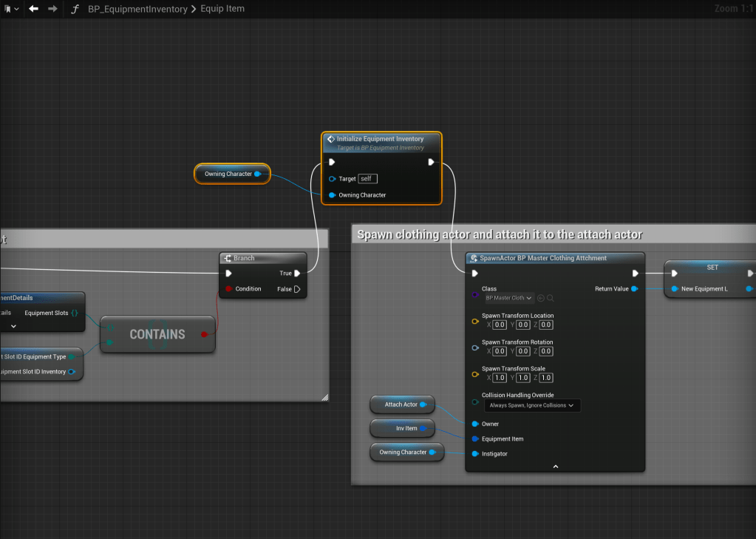
Task: Click the Initialize Equipment Inventory node title
Action: click(380, 139)
